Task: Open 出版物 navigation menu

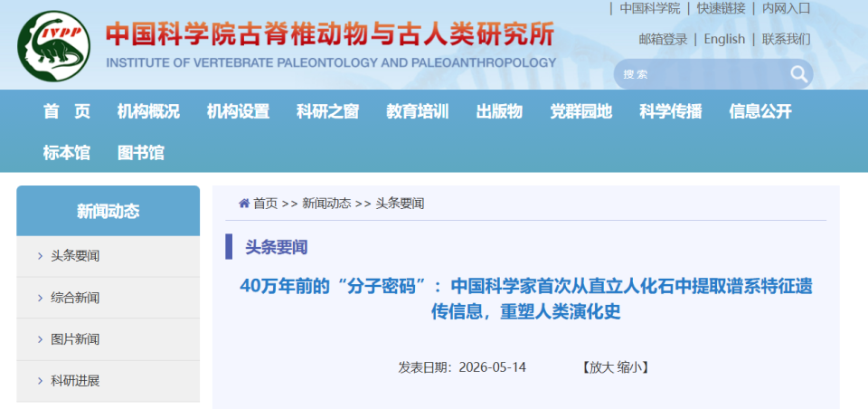Action: (499, 111)
